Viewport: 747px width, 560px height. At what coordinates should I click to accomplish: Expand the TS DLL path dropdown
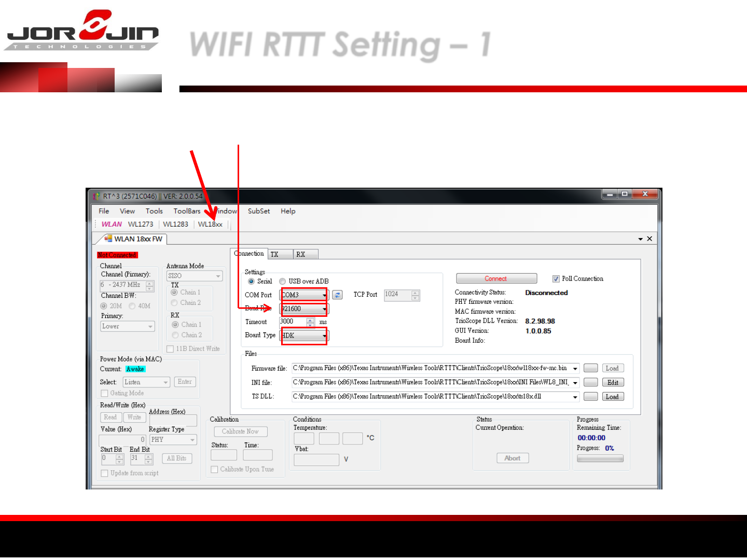click(575, 397)
